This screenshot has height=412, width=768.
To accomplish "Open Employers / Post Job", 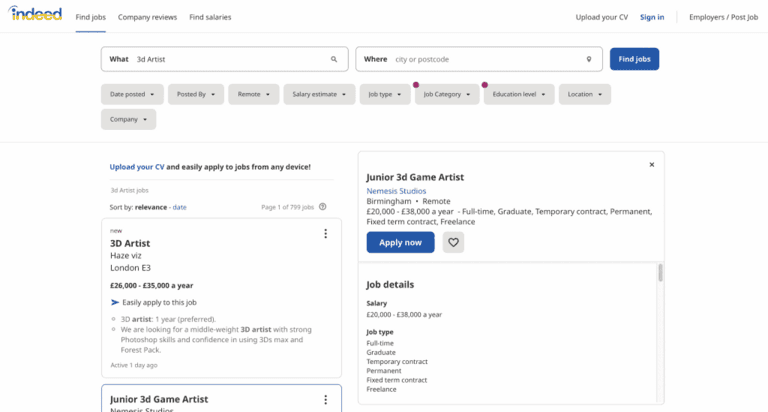I will [x=723, y=17].
